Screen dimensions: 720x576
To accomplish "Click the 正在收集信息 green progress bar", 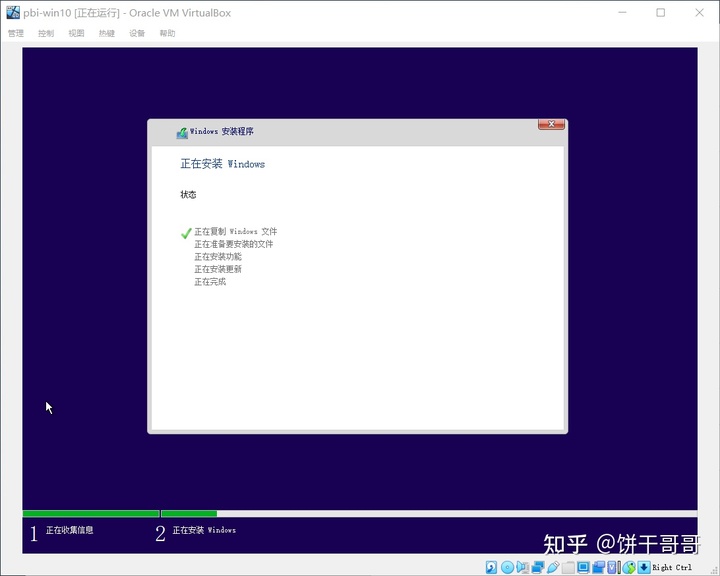I will [91, 514].
